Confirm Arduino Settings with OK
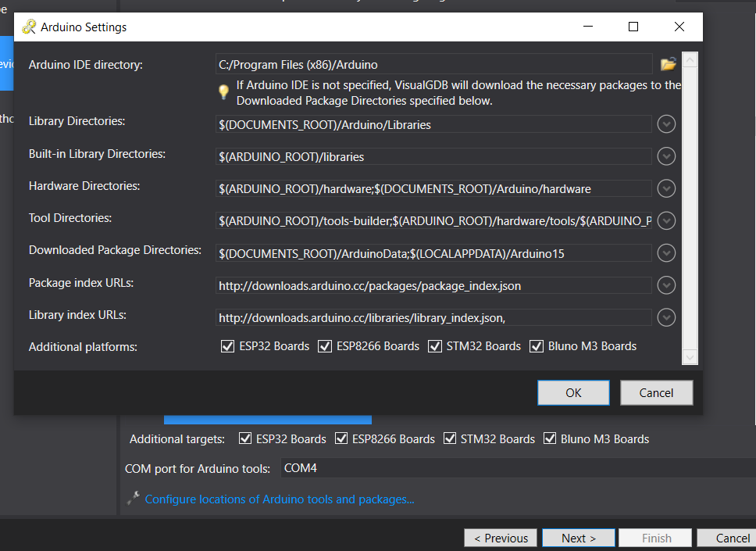This screenshot has height=551, width=756. pos(573,393)
